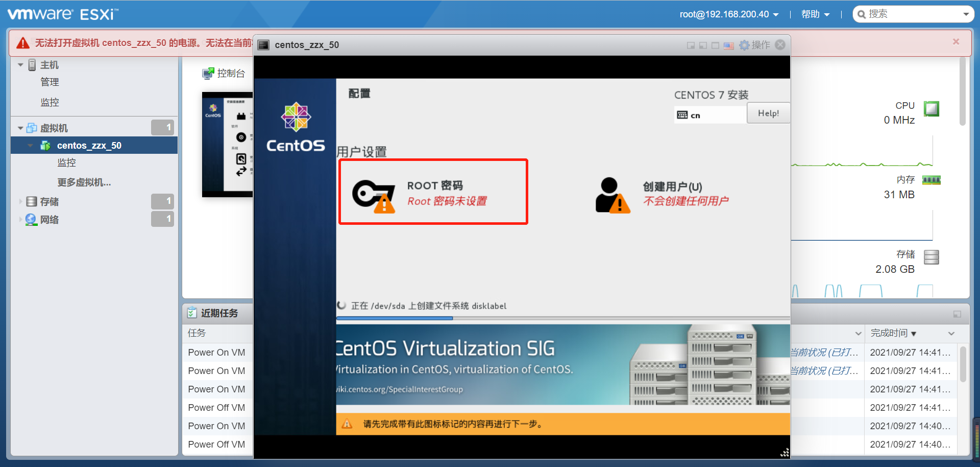Click the 任务 column header
The width and height of the screenshot is (980, 467).
(197, 333)
